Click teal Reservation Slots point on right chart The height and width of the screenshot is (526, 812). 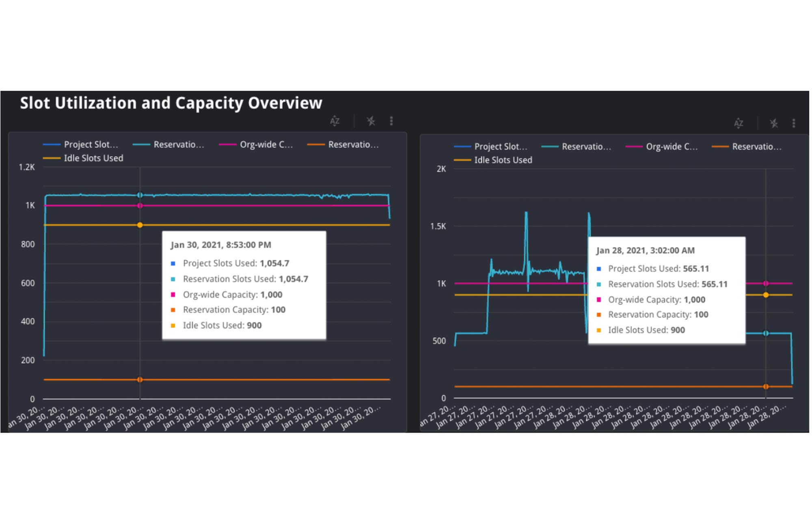(x=766, y=333)
